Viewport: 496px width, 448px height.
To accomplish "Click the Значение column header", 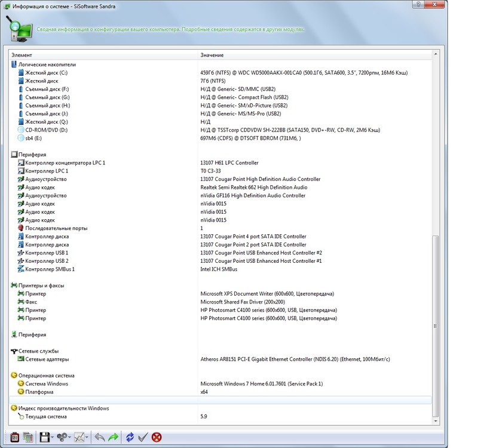I will point(315,55).
